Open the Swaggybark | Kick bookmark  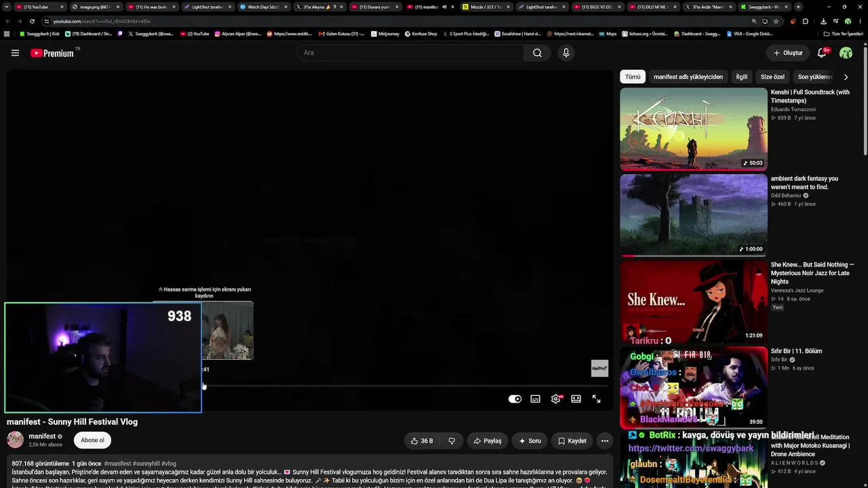(x=39, y=33)
